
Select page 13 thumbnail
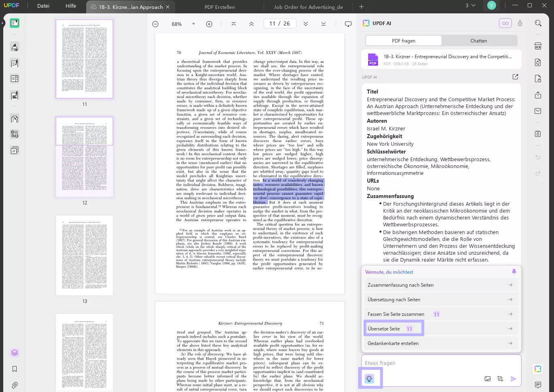coord(84,255)
